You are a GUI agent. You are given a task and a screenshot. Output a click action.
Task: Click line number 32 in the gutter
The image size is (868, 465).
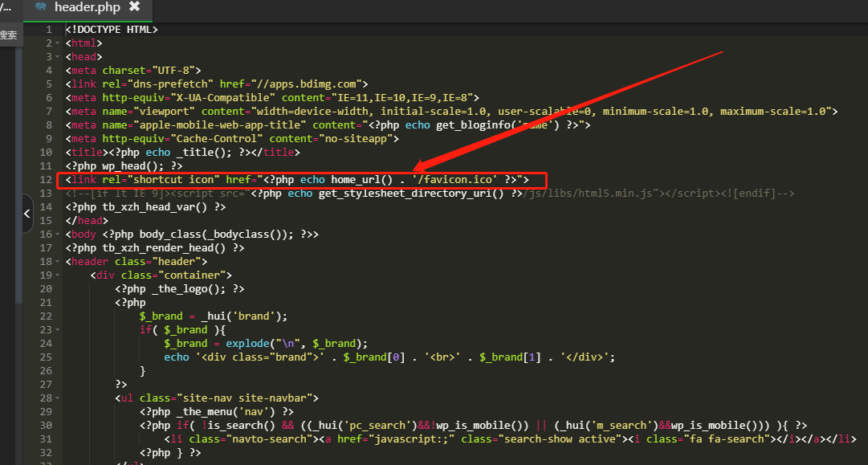pyautogui.click(x=46, y=453)
